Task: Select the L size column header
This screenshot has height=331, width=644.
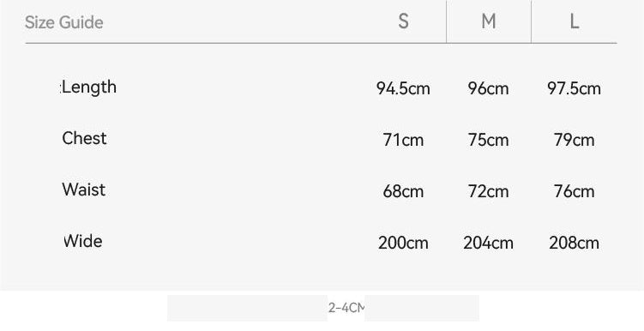Action: [575, 21]
